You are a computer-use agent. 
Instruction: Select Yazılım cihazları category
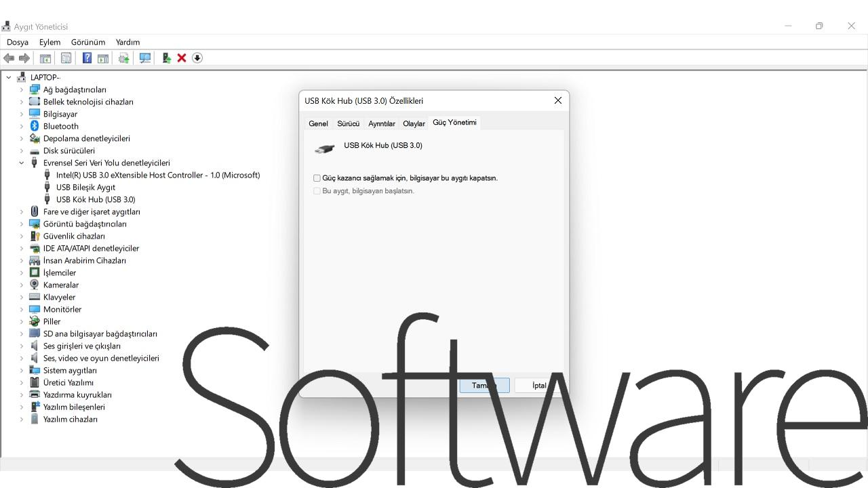coord(71,419)
